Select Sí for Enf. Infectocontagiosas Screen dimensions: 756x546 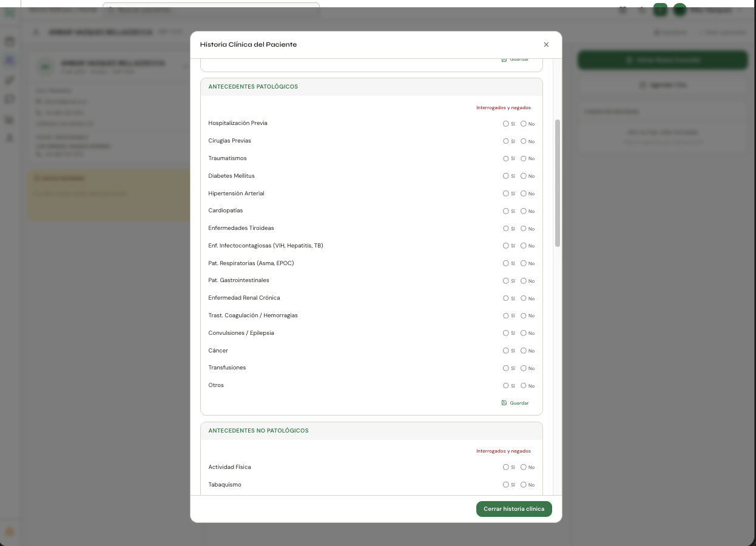[x=505, y=246]
